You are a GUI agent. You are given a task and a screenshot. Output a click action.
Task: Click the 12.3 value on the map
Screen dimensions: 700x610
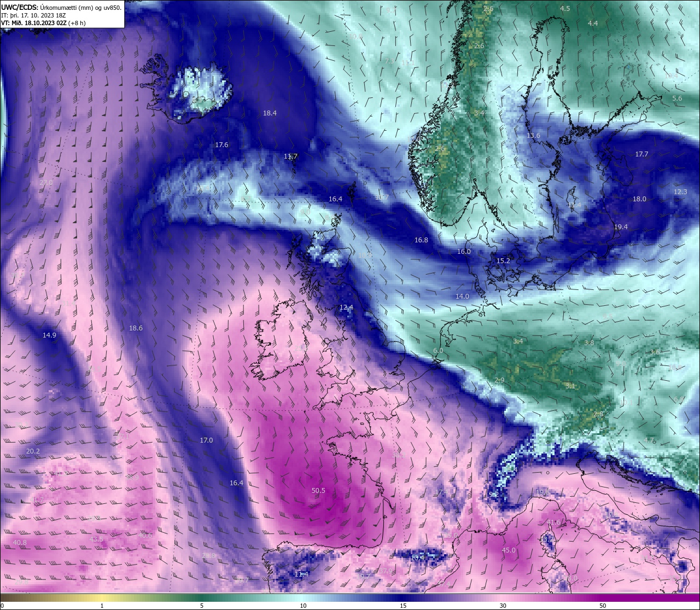[x=680, y=192]
